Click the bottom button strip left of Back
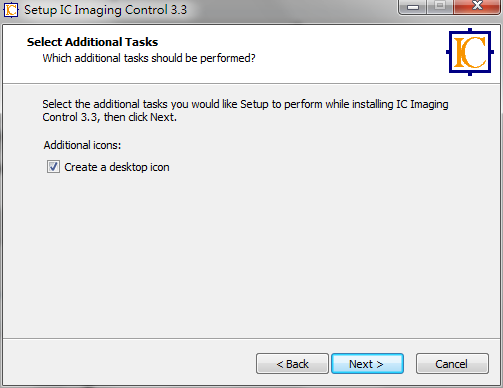 130,363
